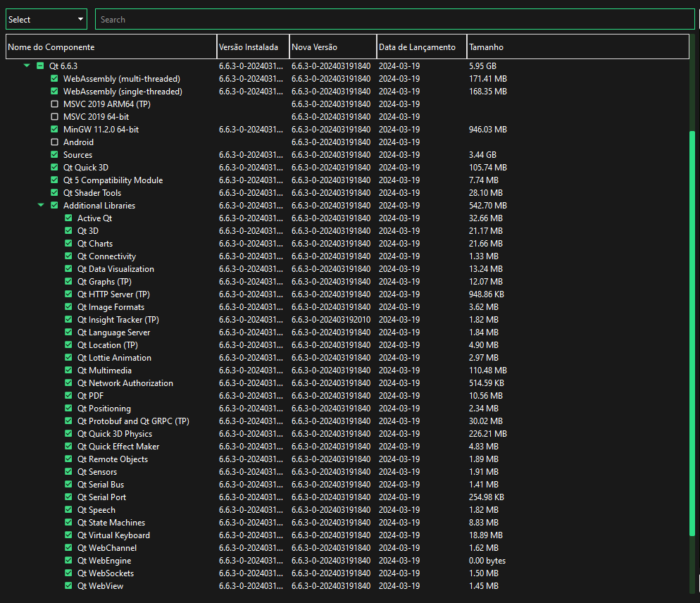Toggle the Qt 6.6.3 partial checkbox
The height and width of the screenshot is (603, 700).
pyautogui.click(x=40, y=66)
